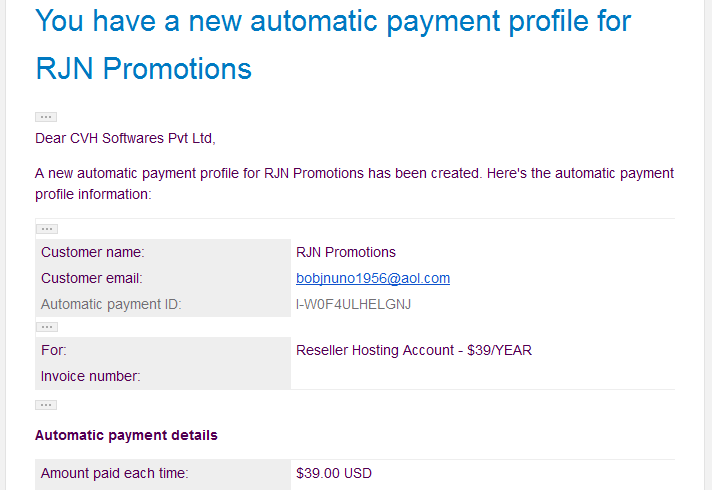Select the $39.00 USD amount value
This screenshot has width=712, height=490.
334,473
